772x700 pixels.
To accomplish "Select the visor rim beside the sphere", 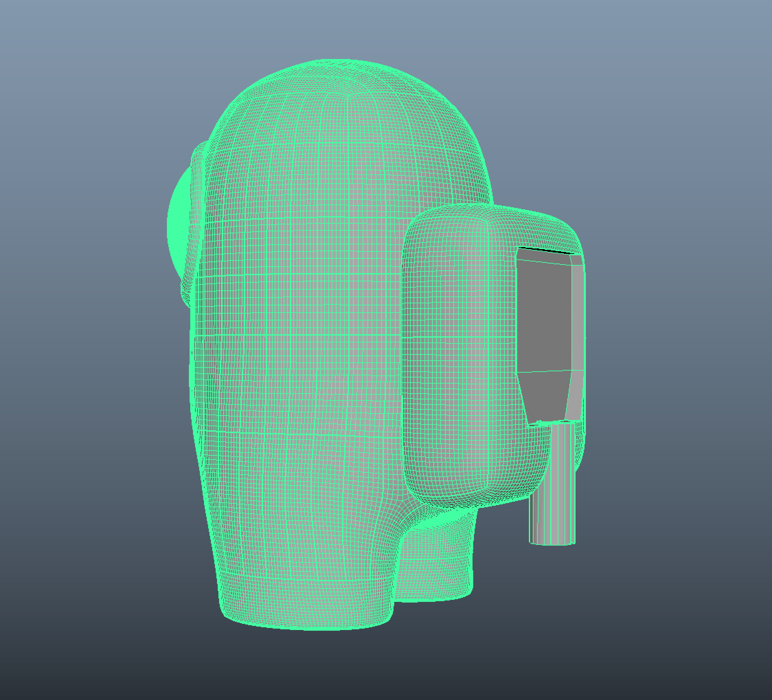I will 196,214.
